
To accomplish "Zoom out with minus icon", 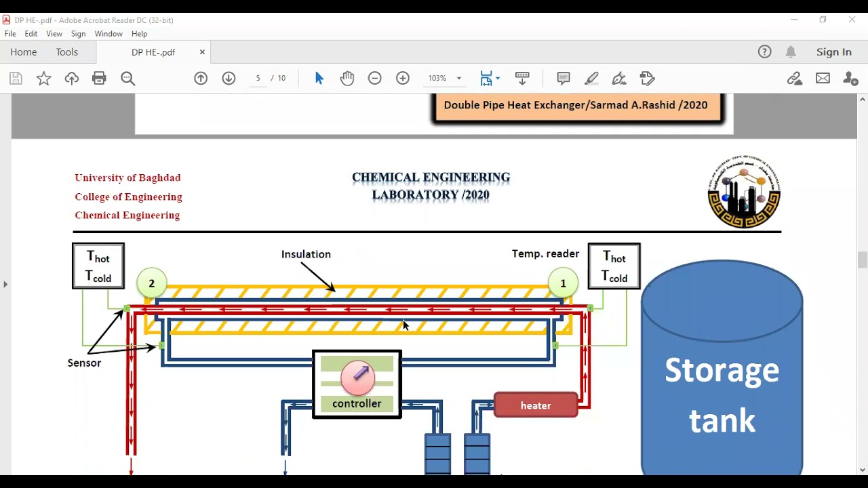I will coord(375,79).
